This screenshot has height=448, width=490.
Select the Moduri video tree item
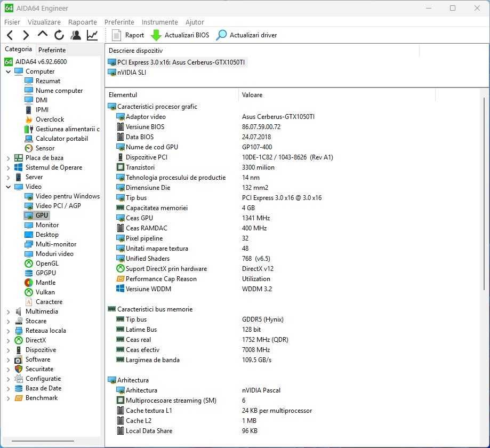pyautogui.click(x=54, y=254)
